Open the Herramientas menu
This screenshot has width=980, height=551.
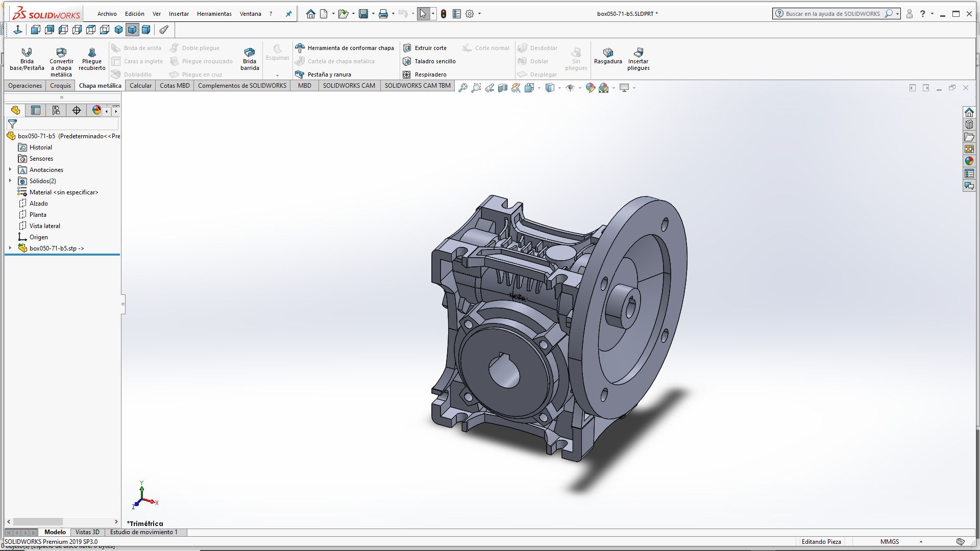click(x=214, y=14)
